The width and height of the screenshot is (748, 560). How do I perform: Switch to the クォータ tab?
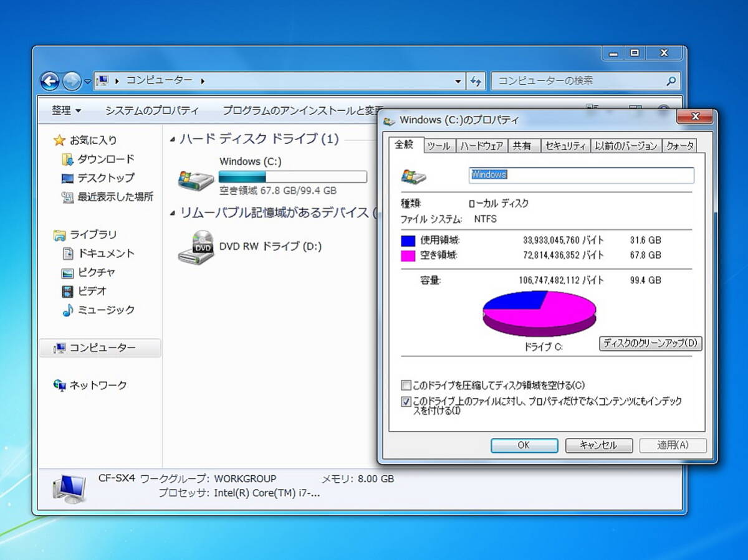pyautogui.click(x=679, y=146)
